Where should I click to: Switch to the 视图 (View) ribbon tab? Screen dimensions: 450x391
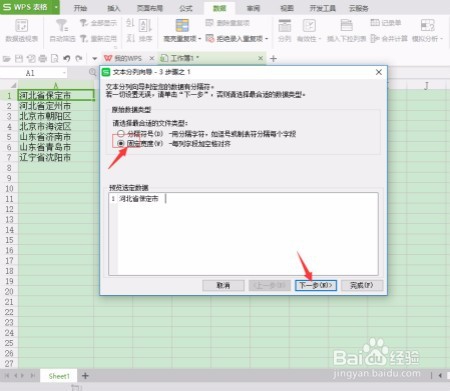287,8
